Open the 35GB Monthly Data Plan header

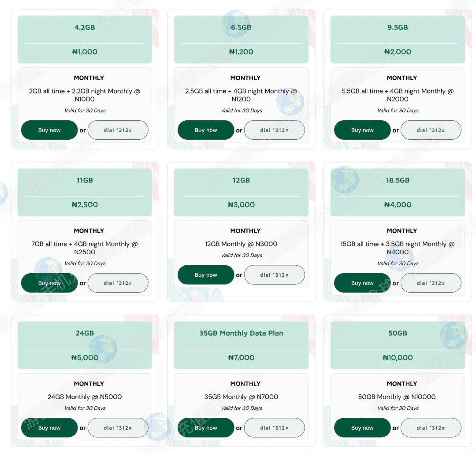241,334
